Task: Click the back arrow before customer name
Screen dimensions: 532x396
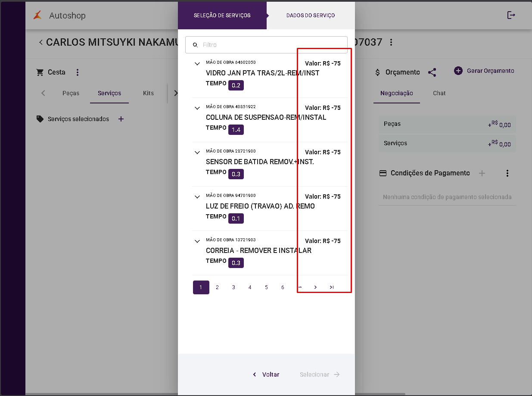Action: click(40, 42)
